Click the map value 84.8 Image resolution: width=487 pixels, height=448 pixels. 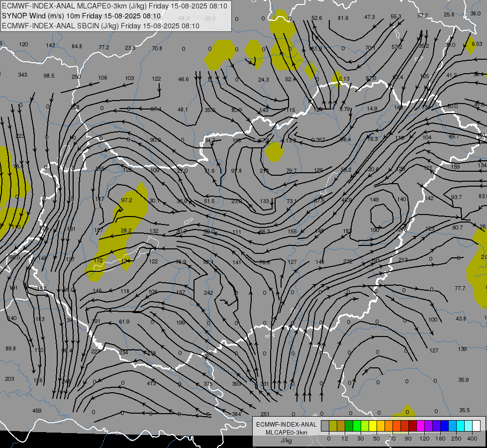pos(77,46)
